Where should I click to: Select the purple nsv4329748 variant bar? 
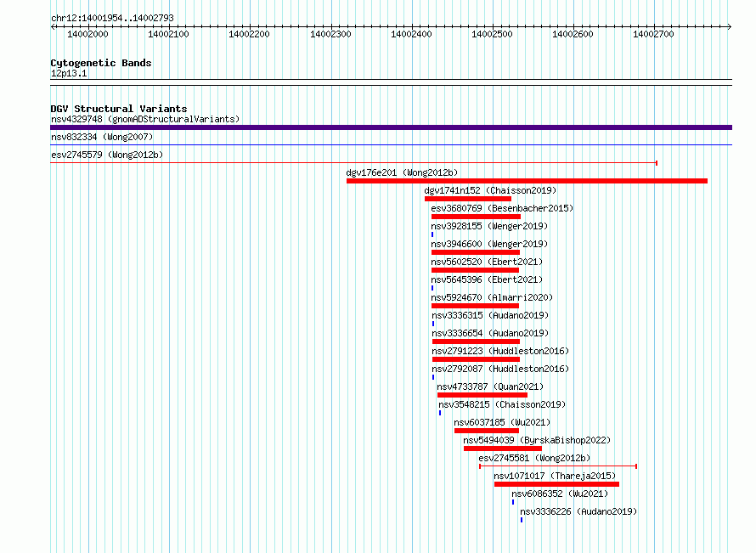click(x=391, y=127)
